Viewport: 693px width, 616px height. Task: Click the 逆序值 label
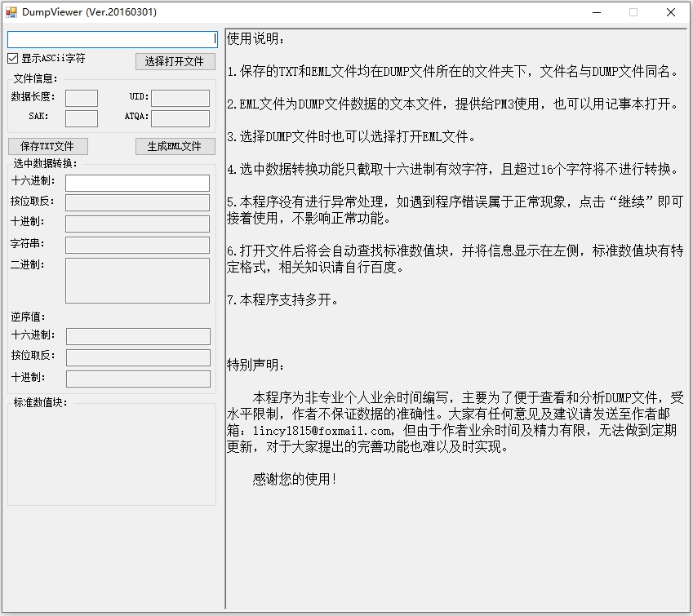tap(29, 317)
